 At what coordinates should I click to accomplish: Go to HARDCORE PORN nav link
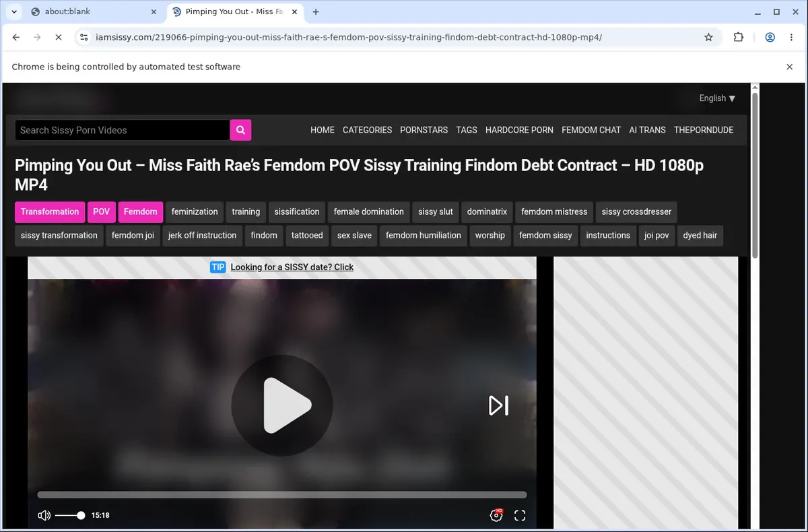(x=519, y=130)
